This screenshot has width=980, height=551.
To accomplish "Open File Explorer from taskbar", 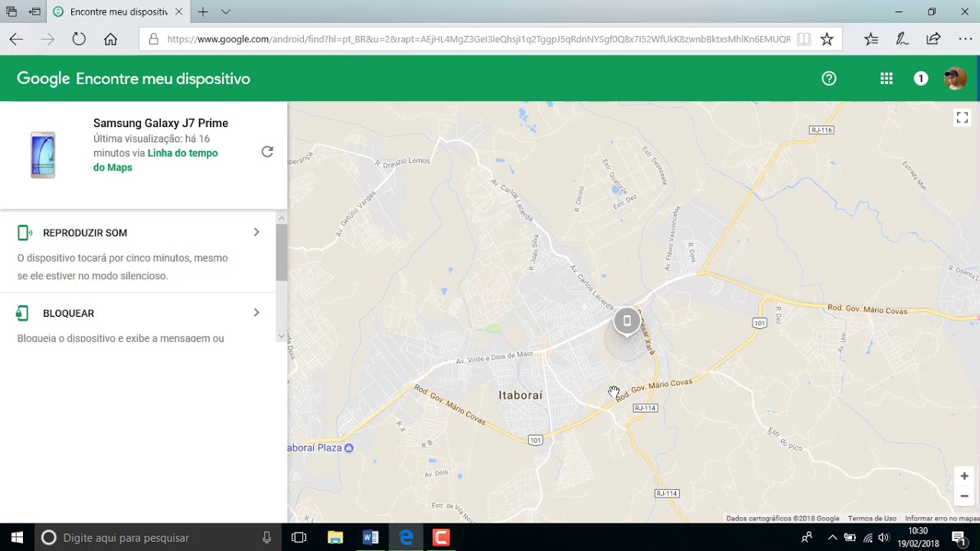I will tap(335, 537).
